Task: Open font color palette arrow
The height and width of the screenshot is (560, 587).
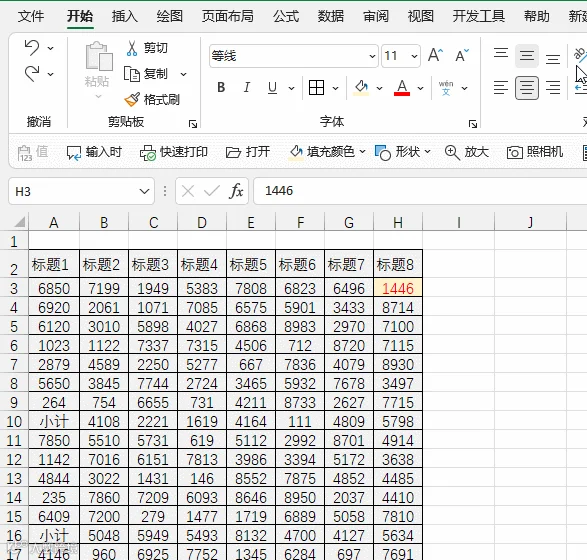Action: [420, 88]
